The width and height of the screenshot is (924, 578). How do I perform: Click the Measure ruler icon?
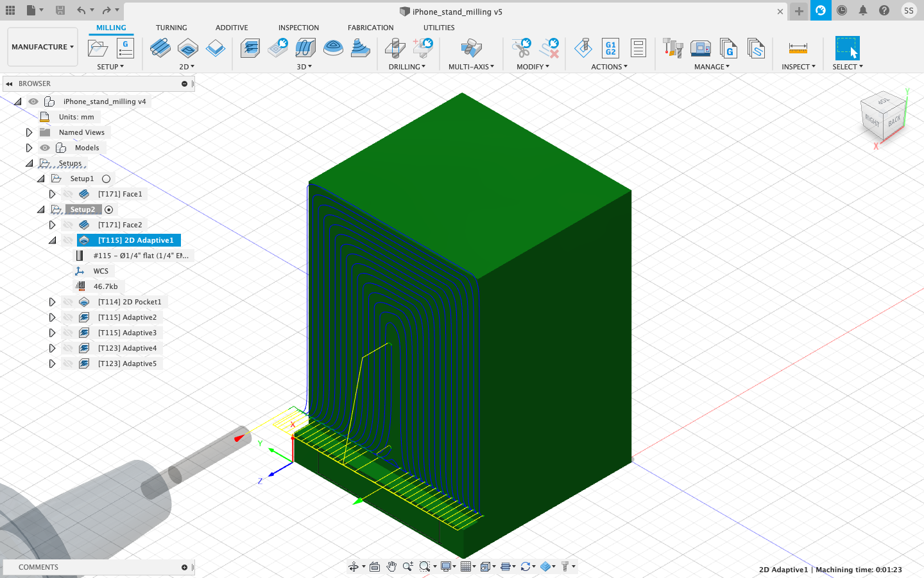pyautogui.click(x=798, y=48)
